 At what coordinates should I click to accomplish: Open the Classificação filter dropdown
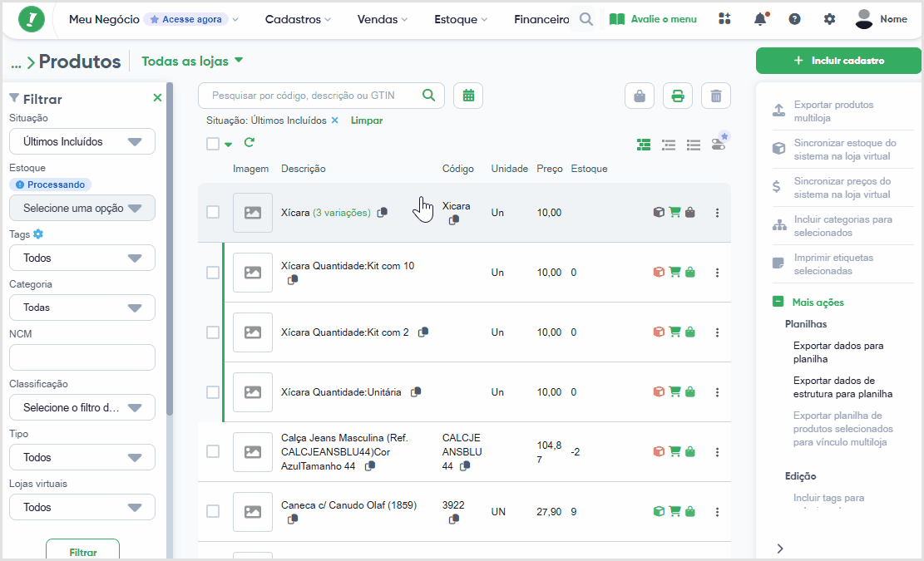[82, 407]
